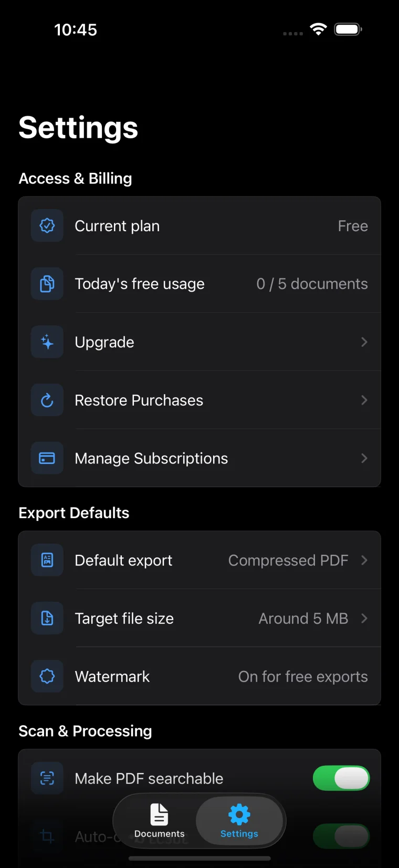Select the Settings tab
The width and height of the screenshot is (399, 868).
[239, 821]
